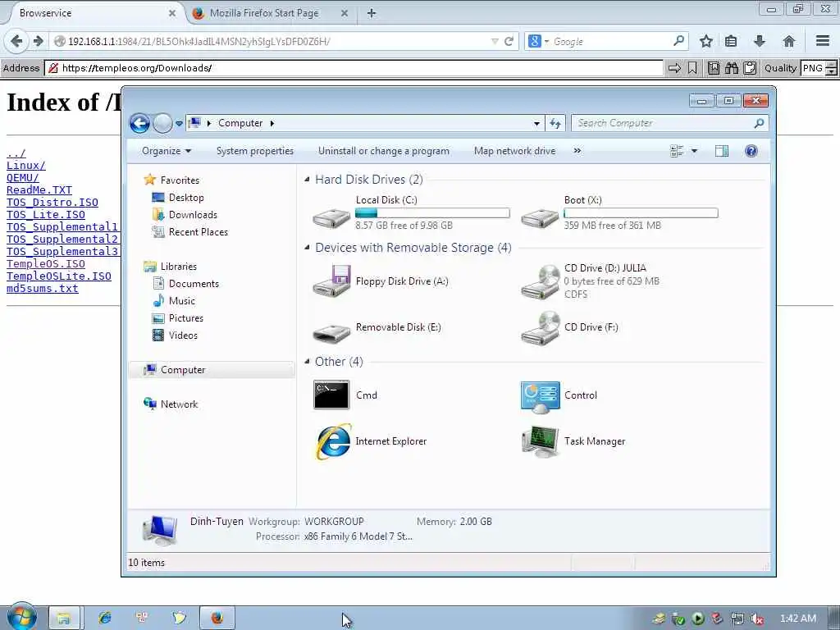
Task: Open the Linux/ directory link
Action: coord(25,166)
